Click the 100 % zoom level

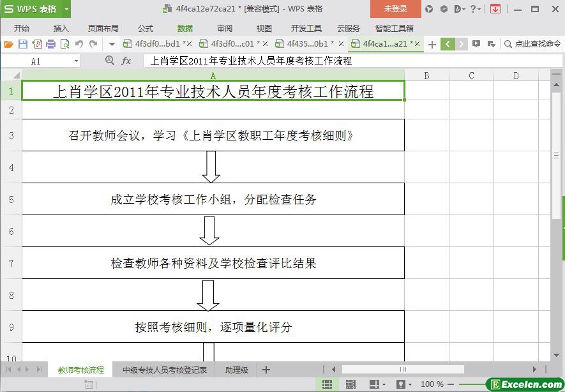coord(432,384)
